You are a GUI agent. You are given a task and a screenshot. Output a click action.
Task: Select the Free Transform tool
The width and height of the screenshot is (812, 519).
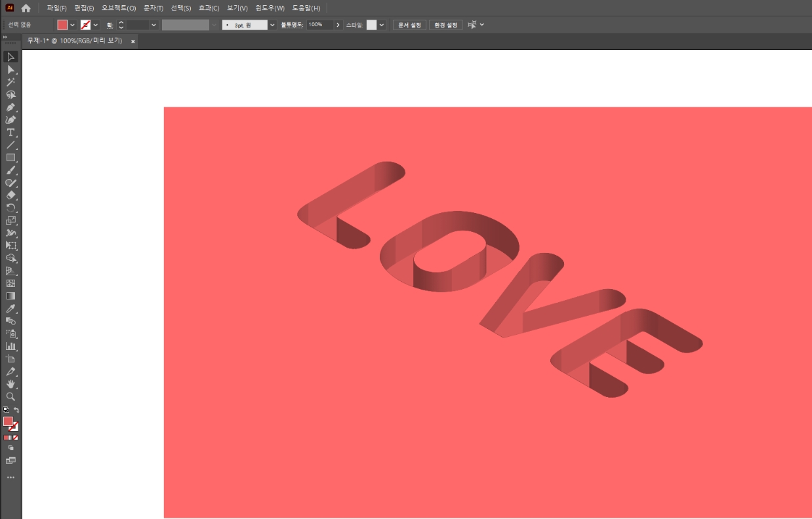(10, 246)
